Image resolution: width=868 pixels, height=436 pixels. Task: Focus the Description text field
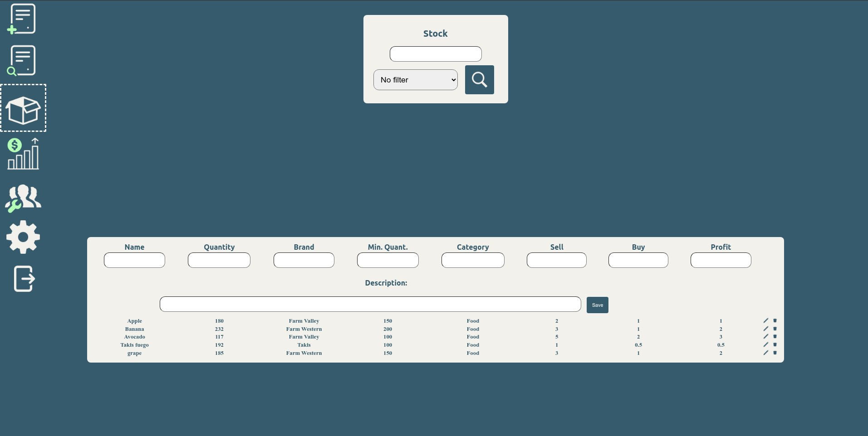[x=370, y=304]
